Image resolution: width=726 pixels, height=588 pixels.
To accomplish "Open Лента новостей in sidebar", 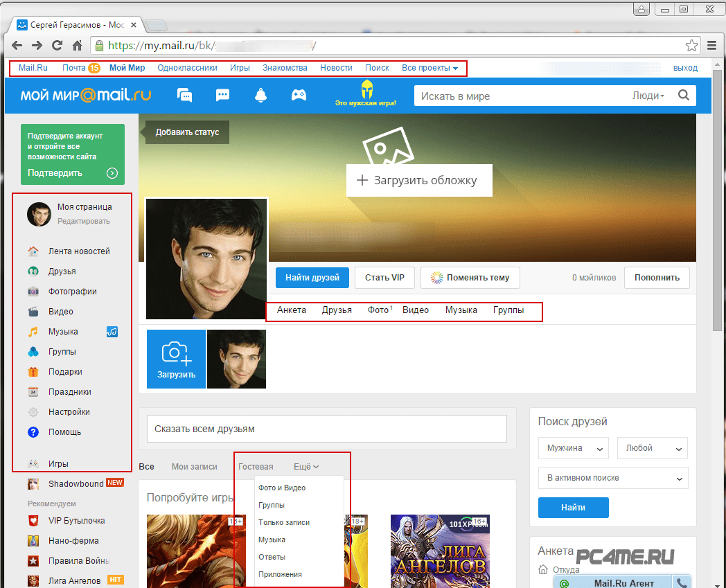I will [x=79, y=251].
